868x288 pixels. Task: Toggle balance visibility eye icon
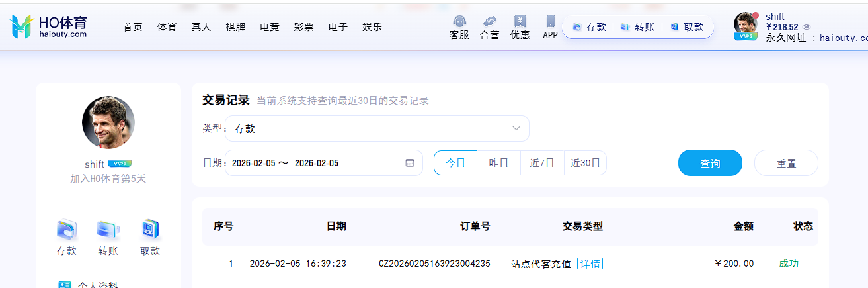(807, 27)
